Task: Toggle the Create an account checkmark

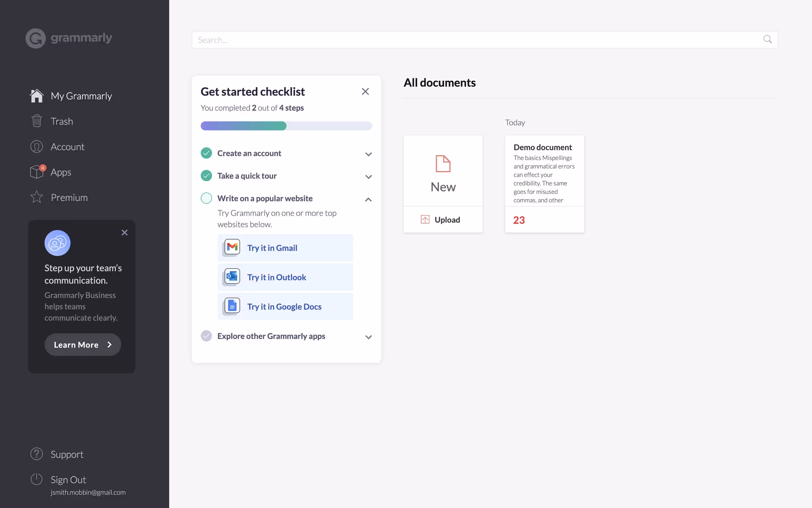Action: tap(206, 153)
